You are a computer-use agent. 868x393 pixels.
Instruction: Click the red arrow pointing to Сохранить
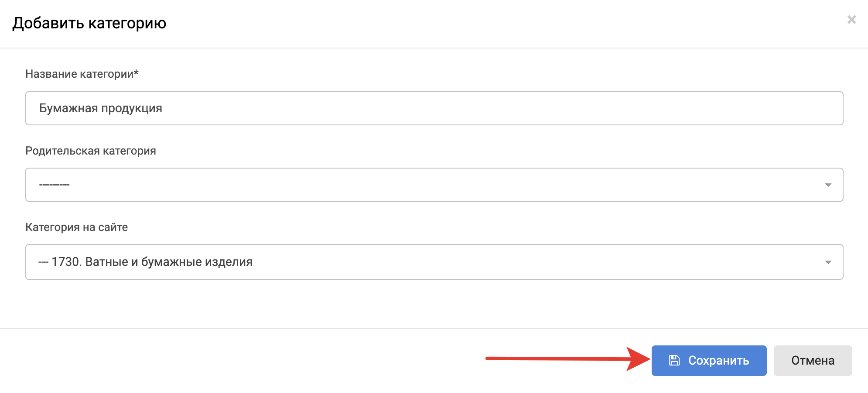coord(567,359)
